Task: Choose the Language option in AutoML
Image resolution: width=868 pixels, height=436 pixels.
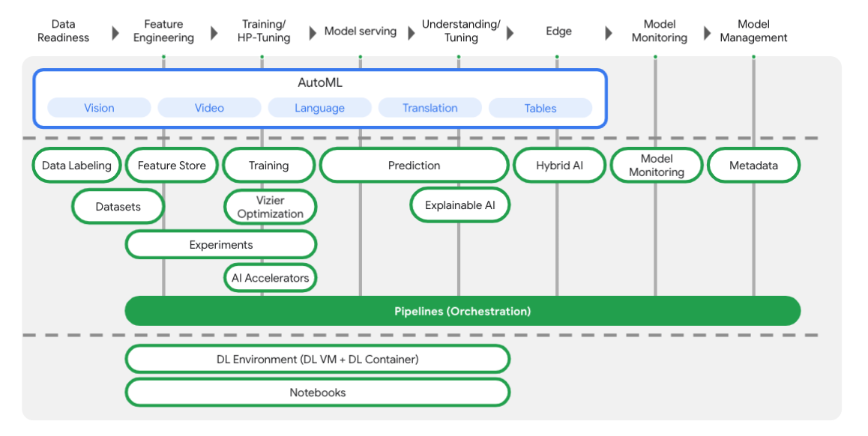Action: click(x=319, y=108)
